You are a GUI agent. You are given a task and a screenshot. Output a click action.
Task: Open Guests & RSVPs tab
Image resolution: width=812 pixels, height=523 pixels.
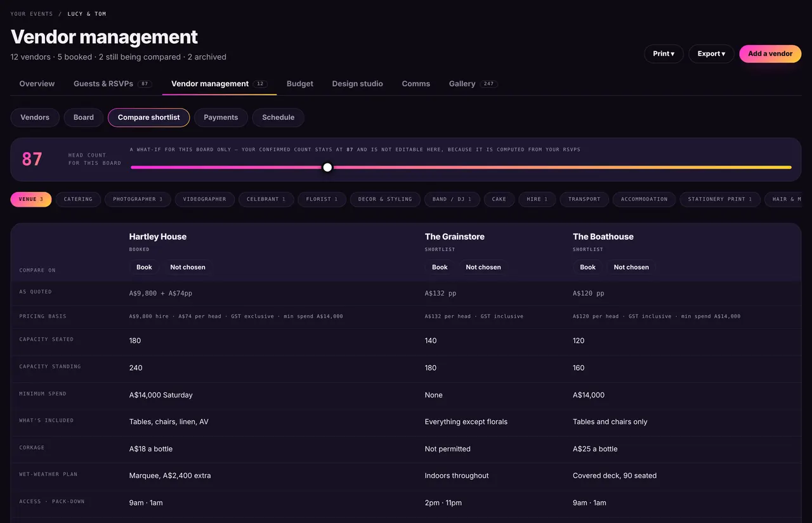(x=112, y=84)
